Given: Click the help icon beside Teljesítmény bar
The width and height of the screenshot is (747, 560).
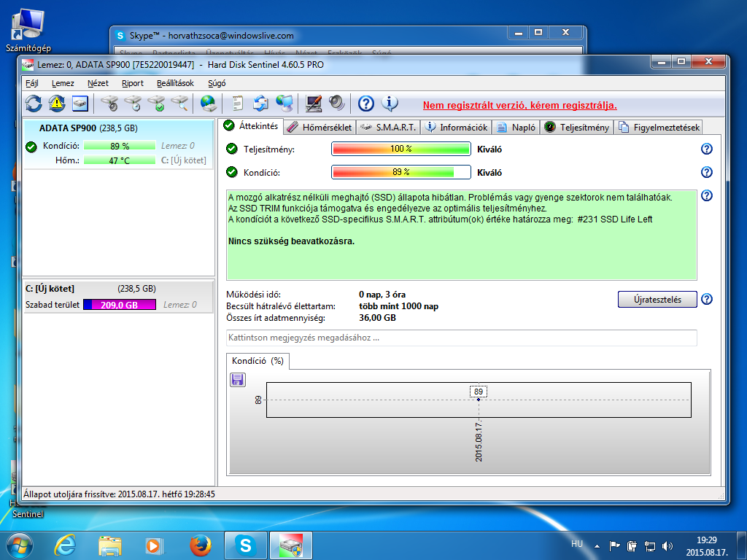Looking at the screenshot, I should 706,149.
